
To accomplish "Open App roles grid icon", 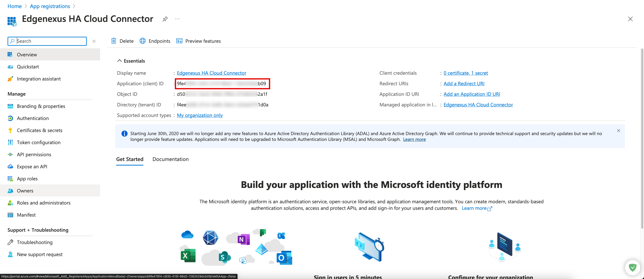I will click(x=10, y=179).
